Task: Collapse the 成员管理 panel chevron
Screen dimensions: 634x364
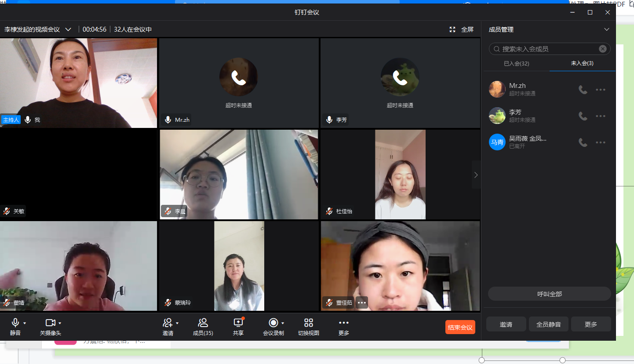Action: pyautogui.click(x=606, y=29)
